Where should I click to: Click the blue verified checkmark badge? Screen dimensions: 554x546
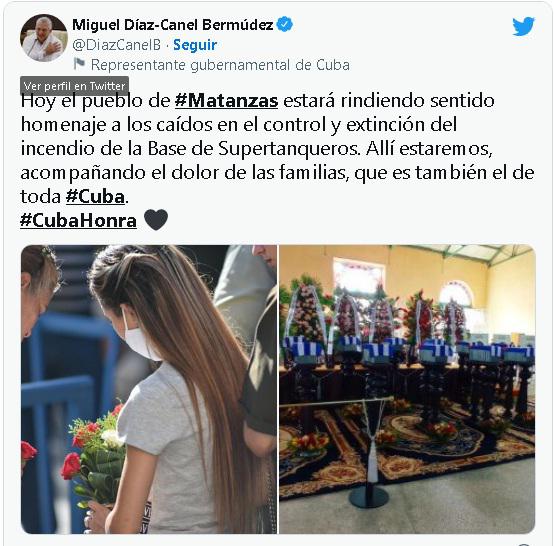point(285,25)
